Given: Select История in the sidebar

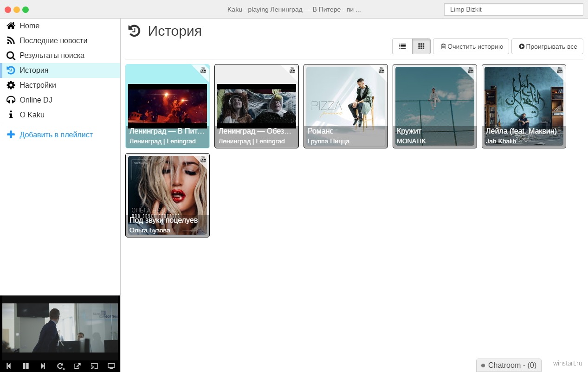Looking at the screenshot, I should 60,71.
